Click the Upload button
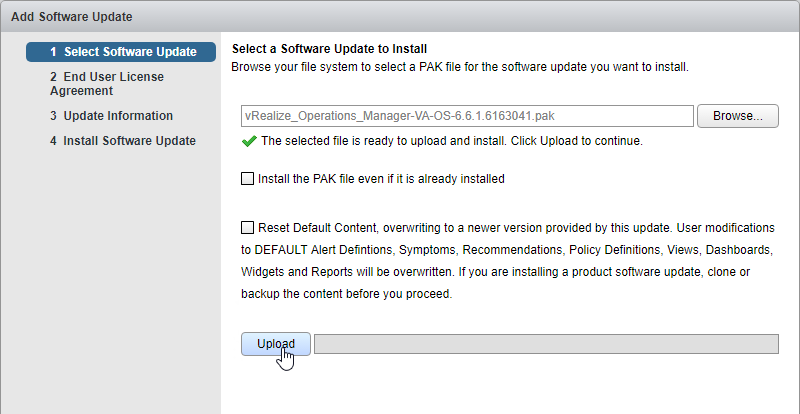Image resolution: width=800 pixels, height=414 pixels. (276, 344)
